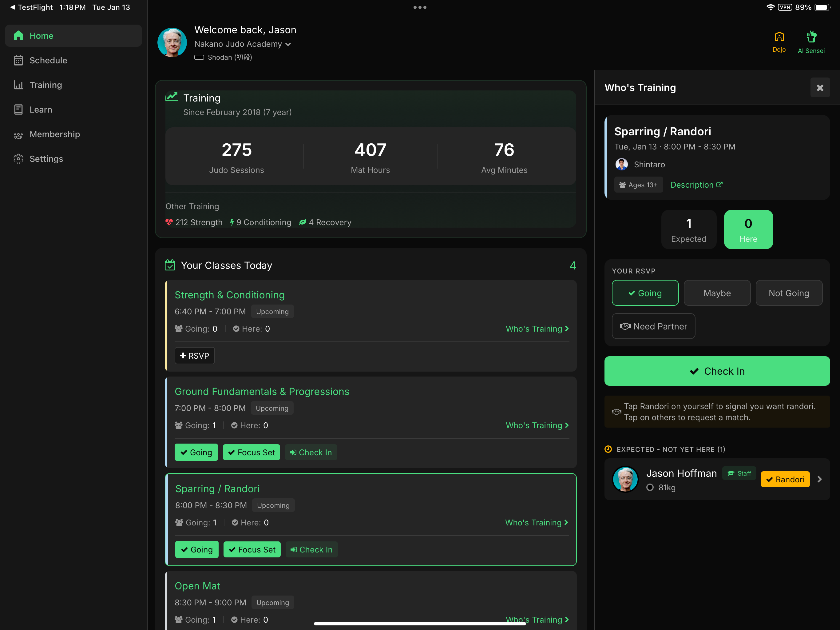Go to Home in sidebar
Image resolution: width=840 pixels, height=630 pixels.
tap(73, 36)
